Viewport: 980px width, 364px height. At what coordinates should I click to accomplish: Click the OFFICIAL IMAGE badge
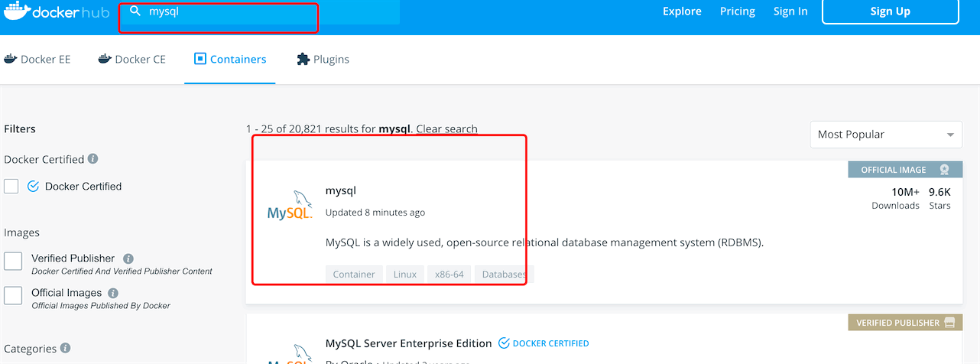click(905, 170)
